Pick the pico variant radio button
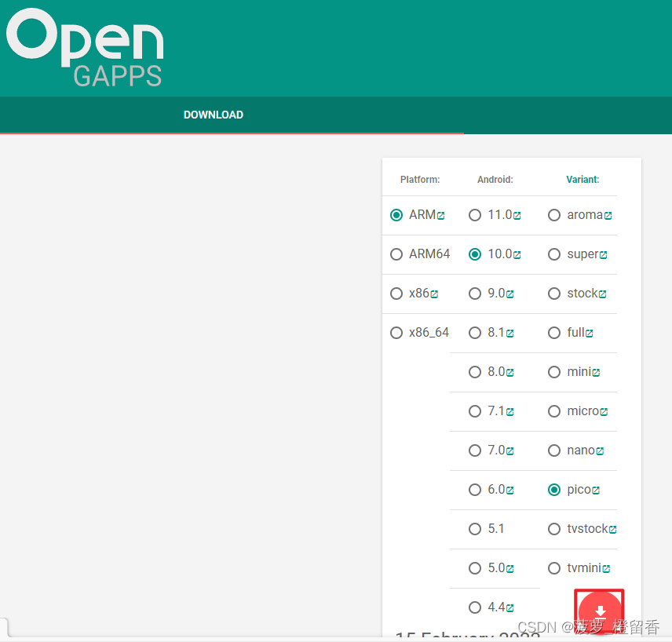672x642 pixels. pos(554,490)
